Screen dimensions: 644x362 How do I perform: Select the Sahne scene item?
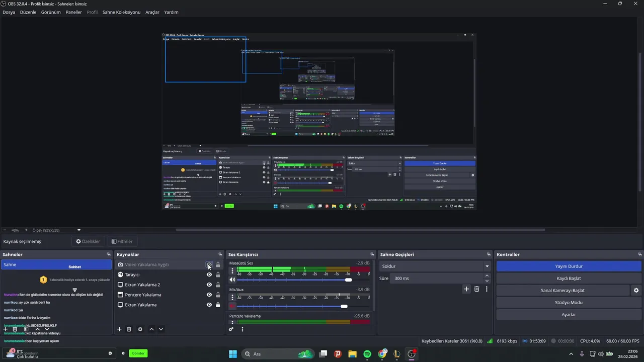pos(56,264)
